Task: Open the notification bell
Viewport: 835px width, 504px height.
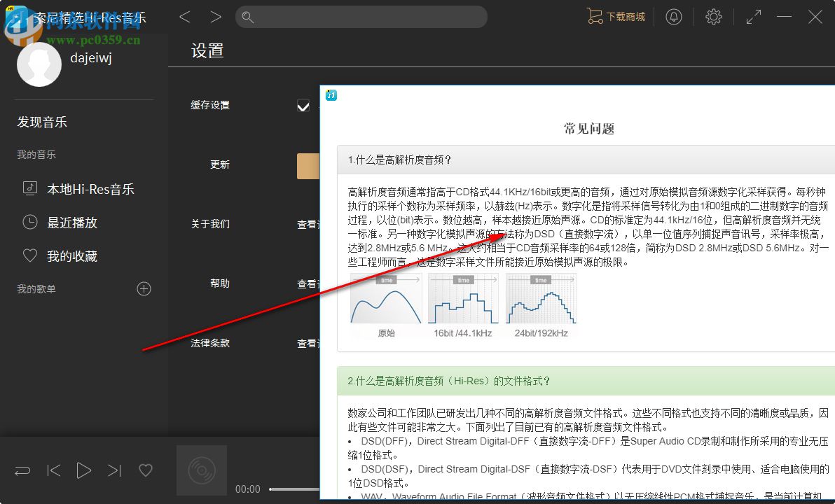Action: click(674, 16)
